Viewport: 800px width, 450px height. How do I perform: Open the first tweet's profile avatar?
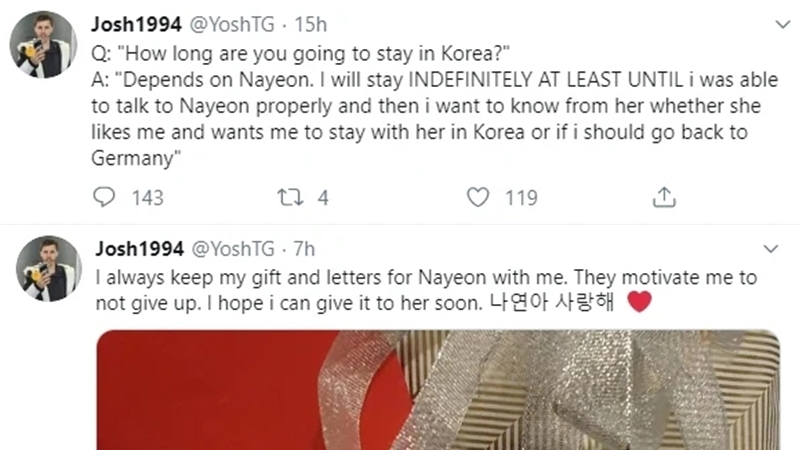point(44,46)
